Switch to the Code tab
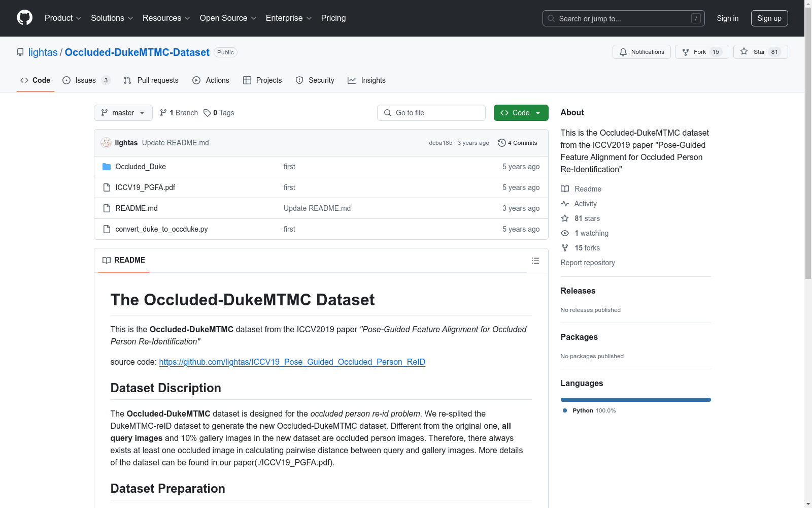812x508 pixels. (36, 80)
